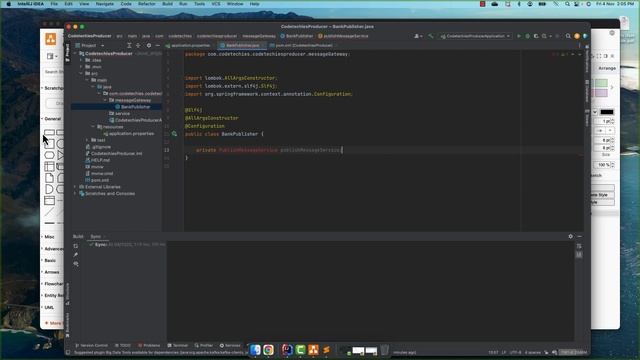Pick purple style swatch in draw.io window
640x360 pixels.
(x=601, y=93)
